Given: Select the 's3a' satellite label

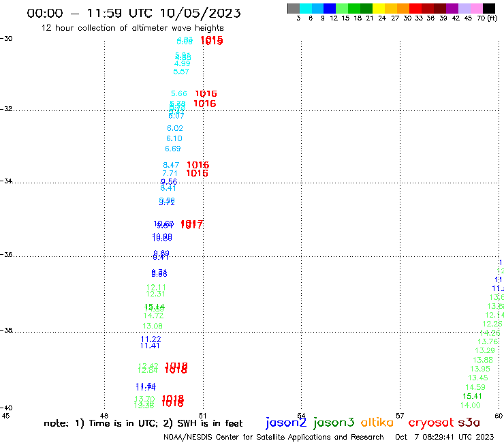Looking at the screenshot, I should point(469,422).
